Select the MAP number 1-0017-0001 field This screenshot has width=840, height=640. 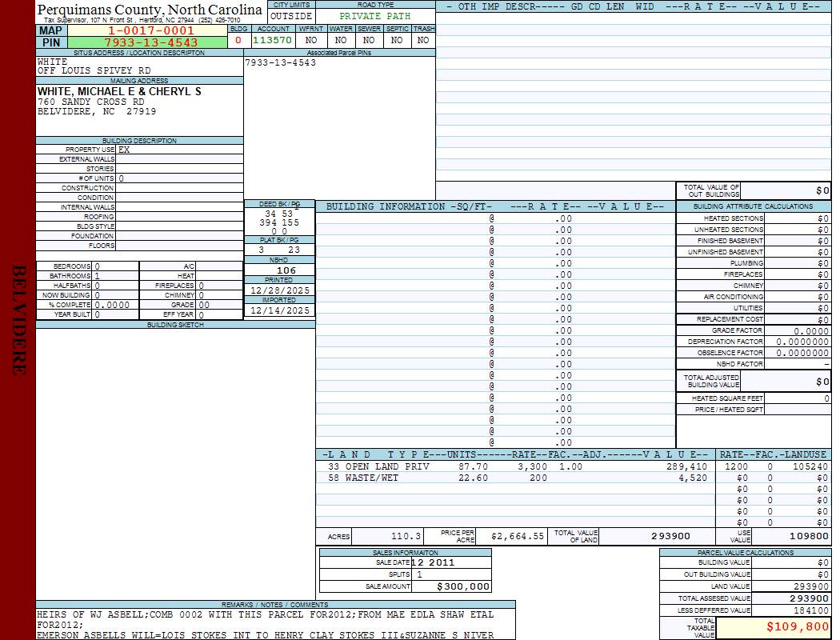[x=150, y=30]
